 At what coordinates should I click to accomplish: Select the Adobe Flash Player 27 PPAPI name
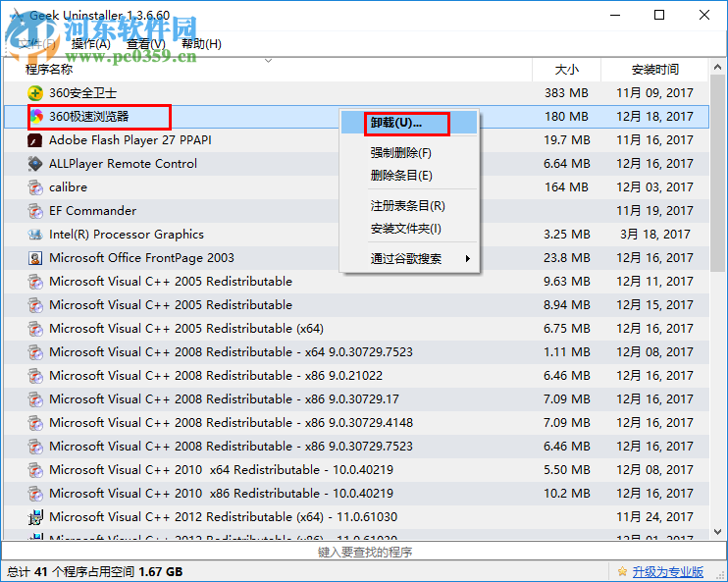tap(130, 140)
